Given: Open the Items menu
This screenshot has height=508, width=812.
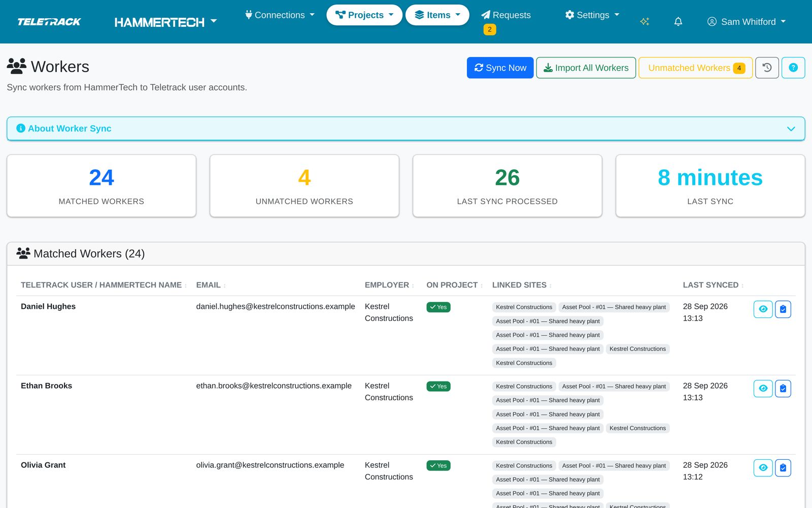Looking at the screenshot, I should (437, 15).
